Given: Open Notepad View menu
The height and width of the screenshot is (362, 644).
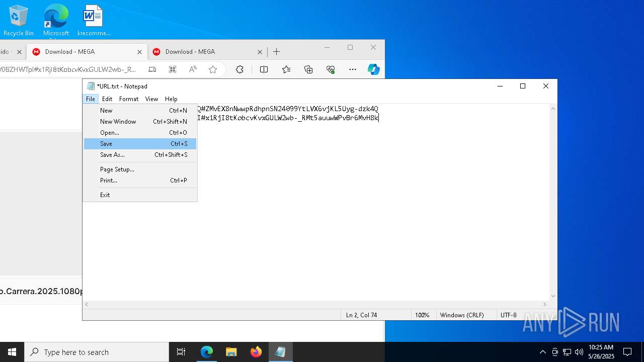Looking at the screenshot, I should (x=151, y=99).
